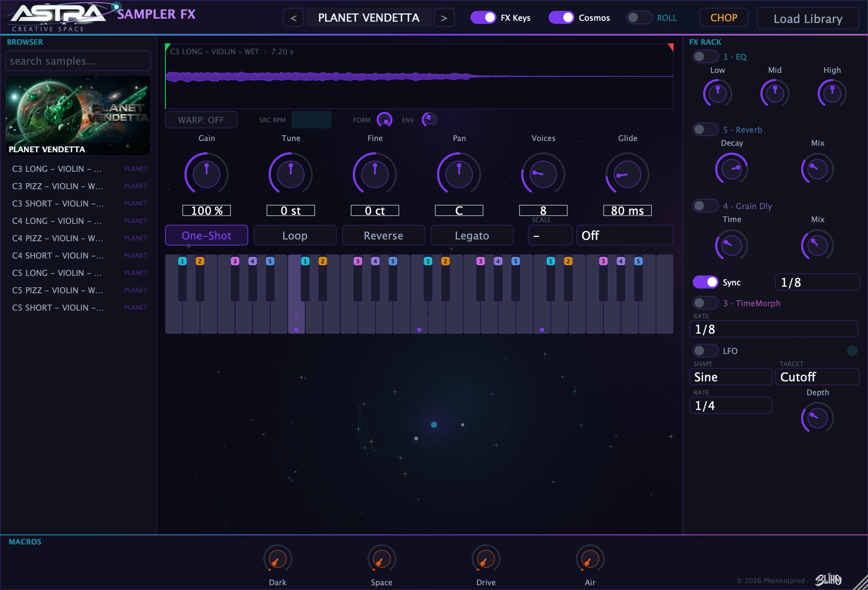Click the LFO Depth knob
Screen dimensions: 868x590
click(818, 418)
